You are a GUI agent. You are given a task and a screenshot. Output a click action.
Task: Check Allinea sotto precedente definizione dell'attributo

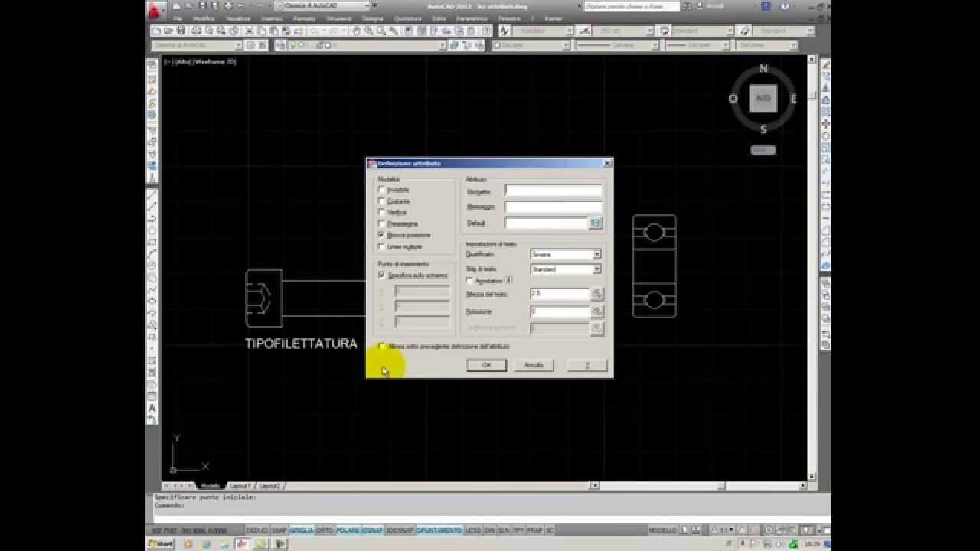coord(382,347)
